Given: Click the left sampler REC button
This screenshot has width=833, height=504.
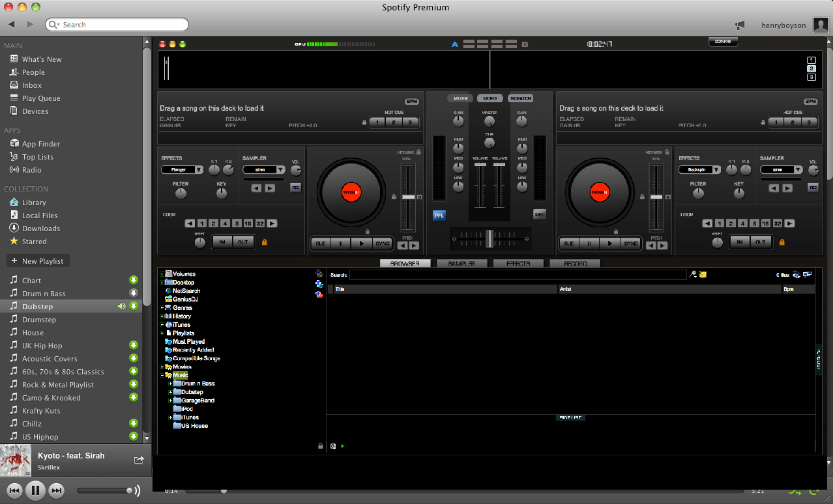Looking at the screenshot, I should 296,188.
